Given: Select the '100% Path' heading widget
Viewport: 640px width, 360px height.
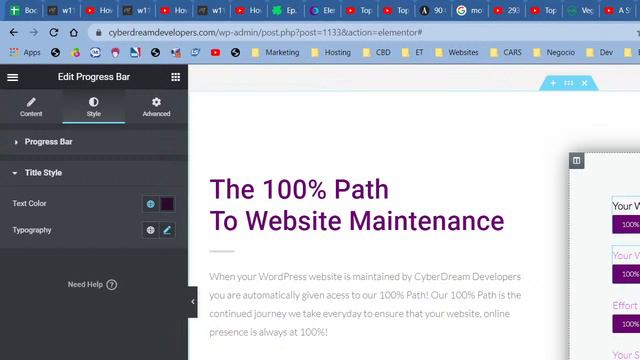Looking at the screenshot, I should point(357,205).
